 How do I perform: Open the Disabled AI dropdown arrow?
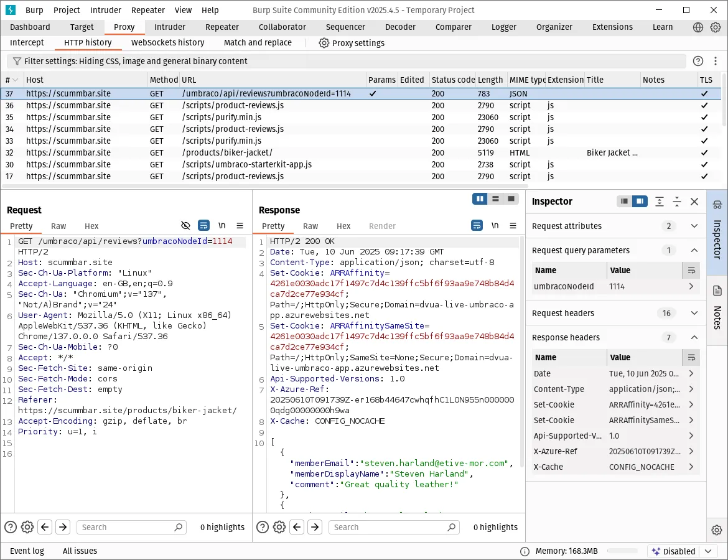[x=708, y=552]
